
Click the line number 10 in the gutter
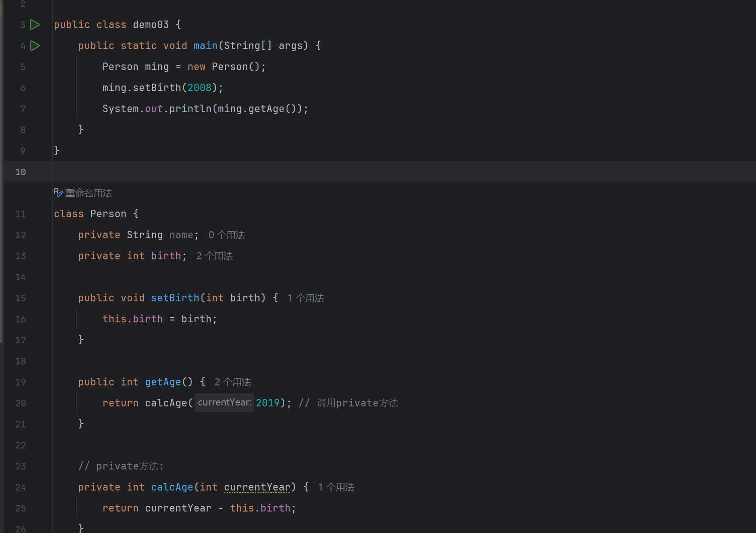coord(21,172)
